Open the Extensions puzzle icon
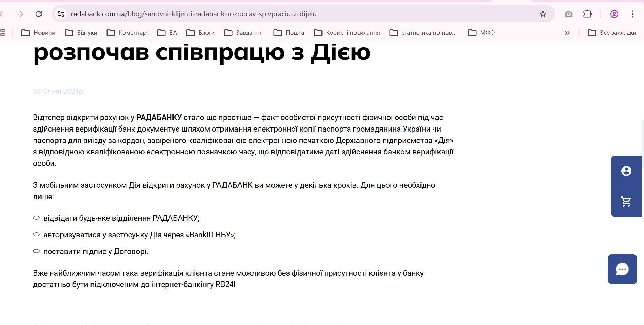The width and height of the screenshot is (644, 325). tap(588, 14)
